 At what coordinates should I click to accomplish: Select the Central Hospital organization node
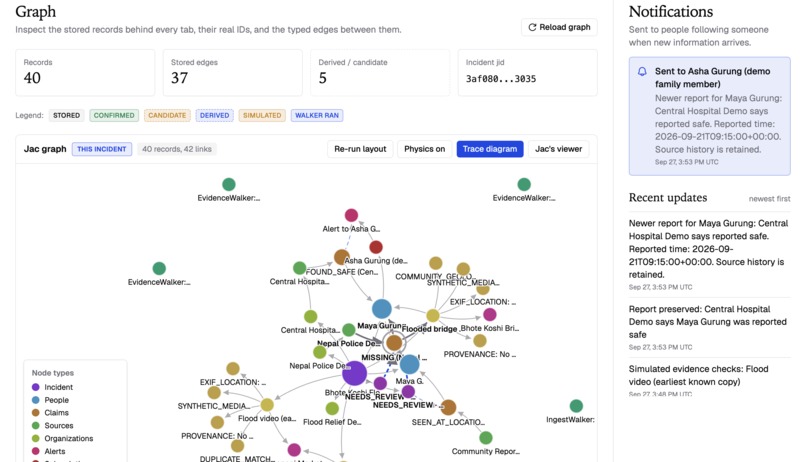(310, 316)
